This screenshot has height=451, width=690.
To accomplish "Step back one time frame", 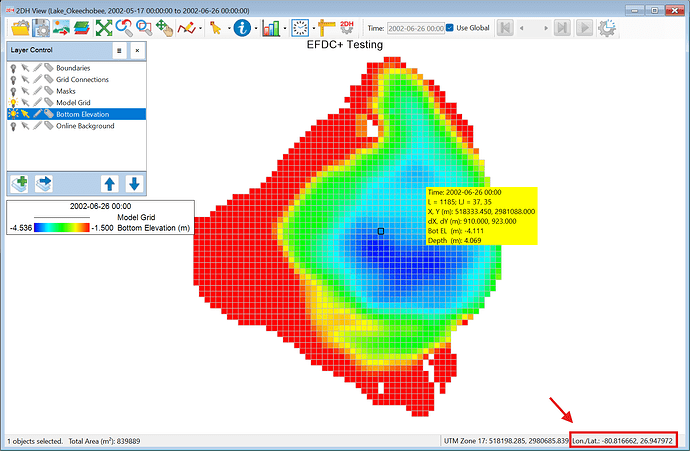I will [x=522, y=28].
